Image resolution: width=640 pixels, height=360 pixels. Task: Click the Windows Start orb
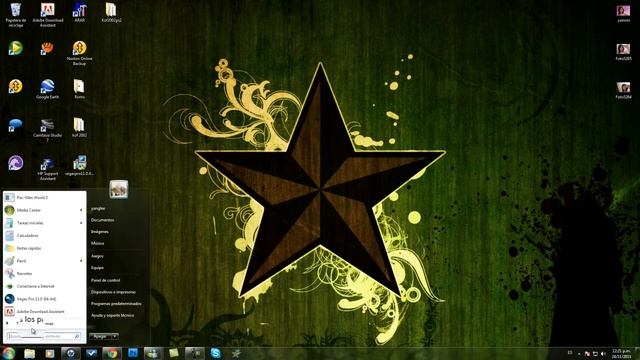[8, 353]
